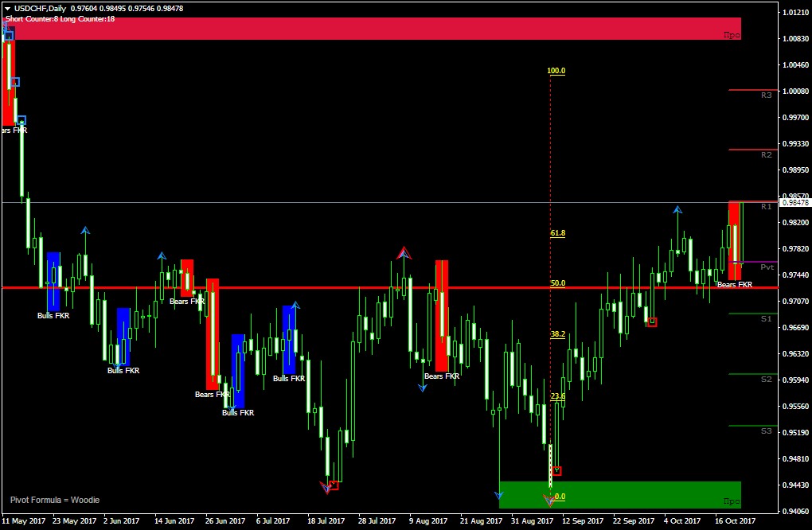Click the 11 May 2017 date label

pyautogui.click(x=23, y=520)
